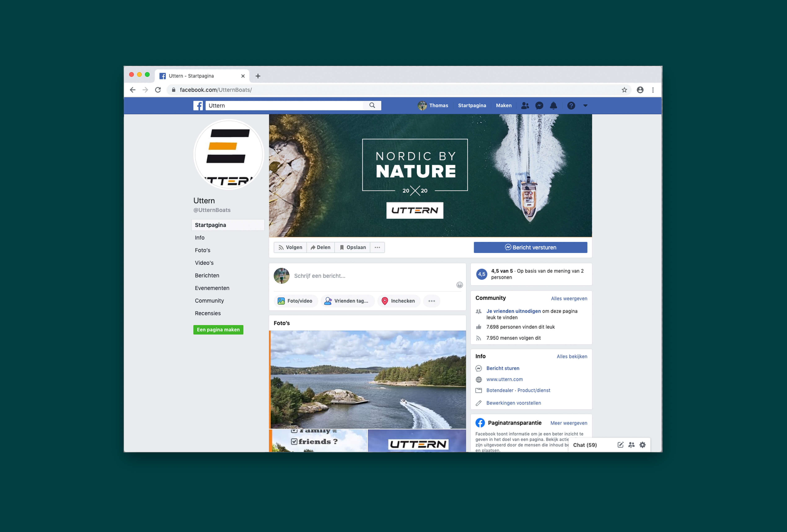Bookmark this page with the star icon
This screenshot has height=532, width=787.
tap(624, 90)
